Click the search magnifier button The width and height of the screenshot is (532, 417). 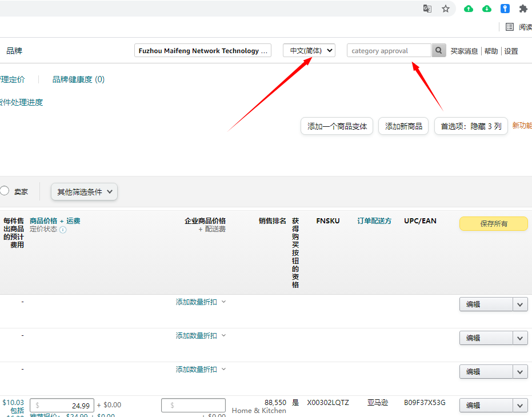tap(438, 50)
